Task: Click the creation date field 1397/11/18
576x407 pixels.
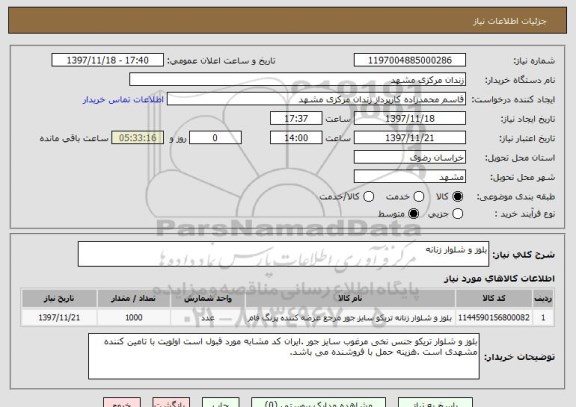Action: coord(410,119)
